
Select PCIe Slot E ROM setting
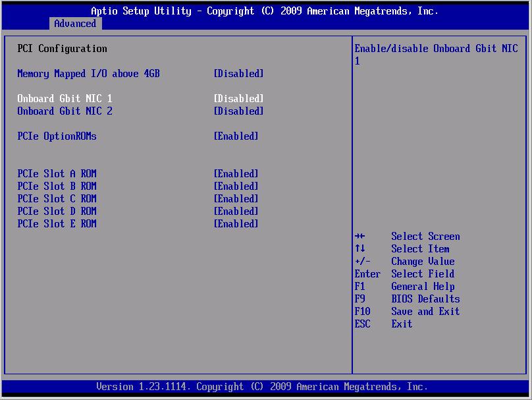(57, 224)
